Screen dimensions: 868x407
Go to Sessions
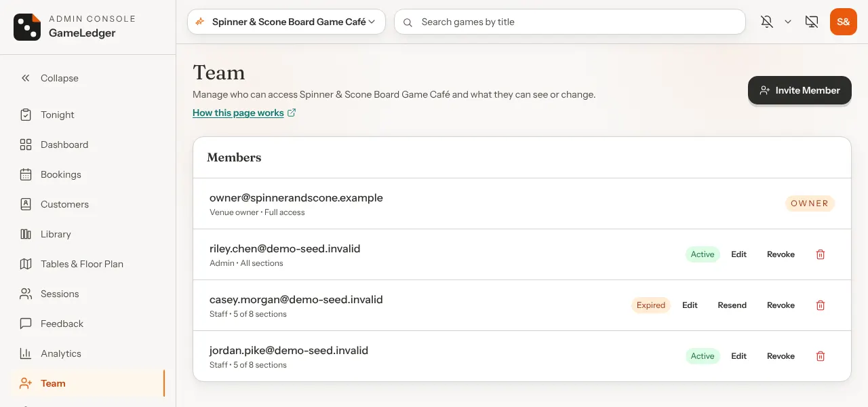[x=88, y=294]
